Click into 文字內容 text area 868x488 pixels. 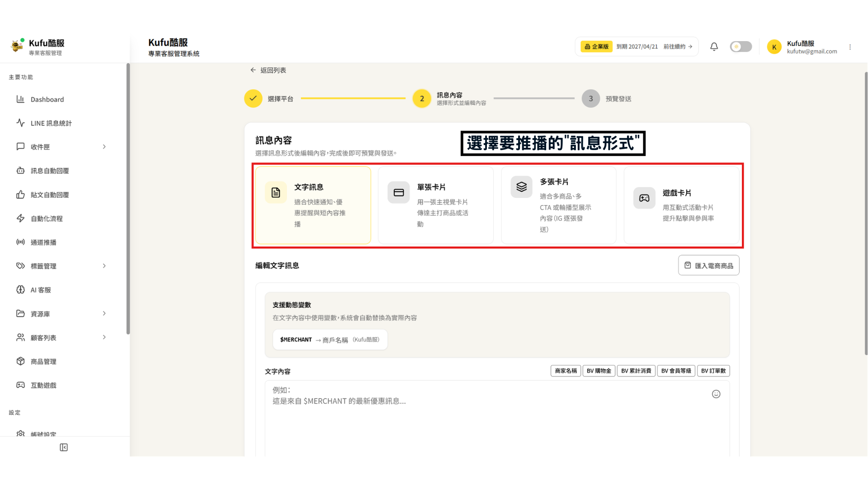coord(497,418)
